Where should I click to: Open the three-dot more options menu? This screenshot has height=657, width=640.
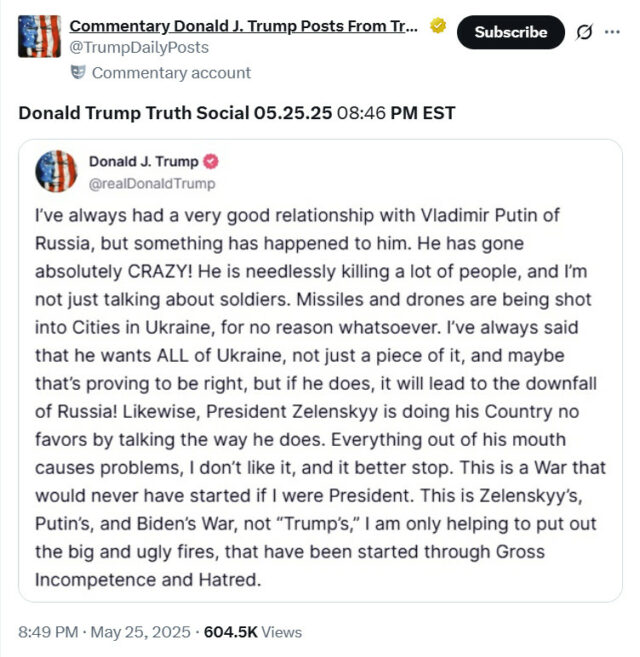coord(612,32)
